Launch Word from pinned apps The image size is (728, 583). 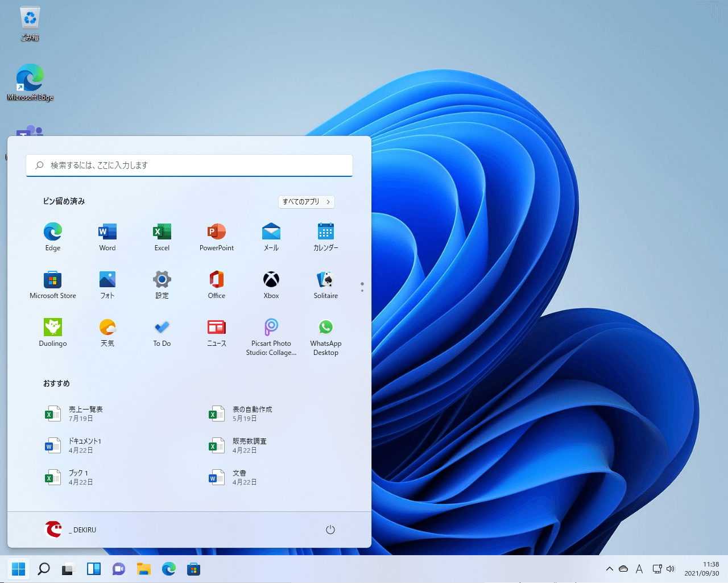point(107,237)
